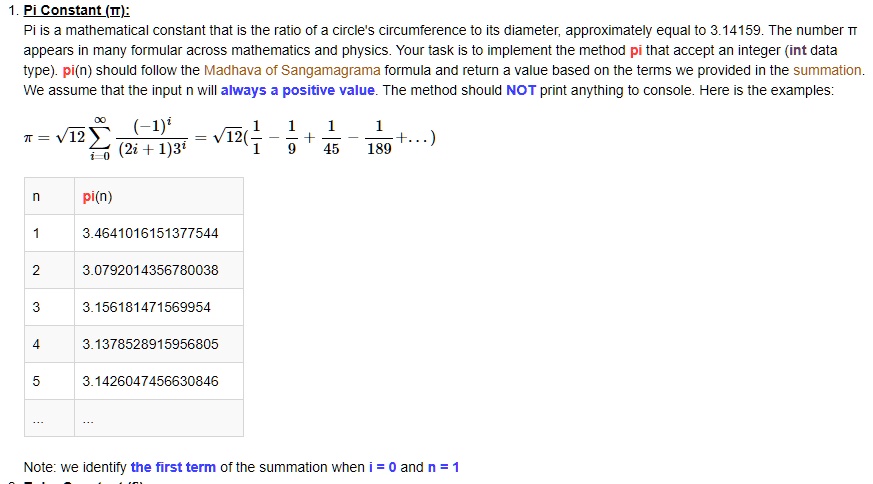Click the 'n = 1' blue text in note

point(443,467)
